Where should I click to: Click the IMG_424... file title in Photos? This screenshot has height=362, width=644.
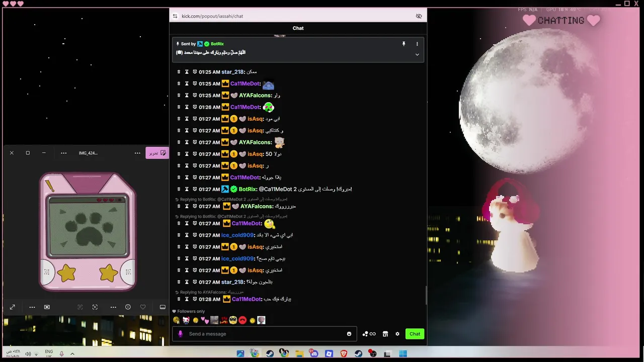[x=88, y=153]
